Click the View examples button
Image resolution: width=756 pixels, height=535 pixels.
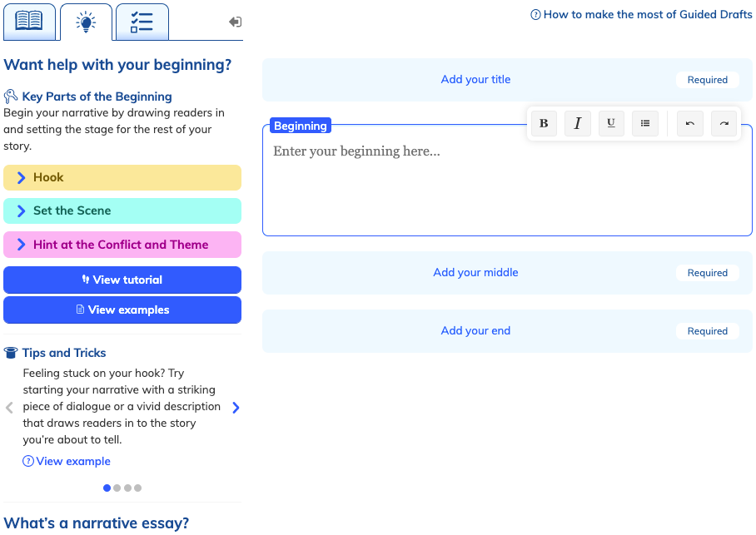122,310
